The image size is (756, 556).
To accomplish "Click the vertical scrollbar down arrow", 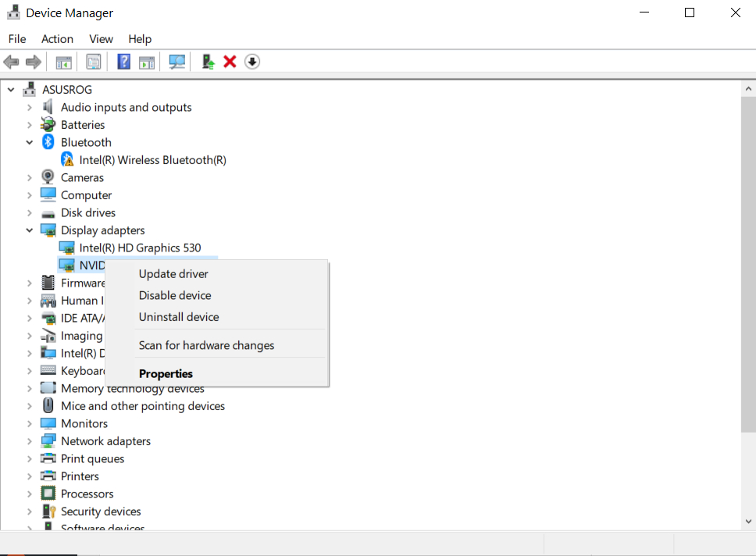I will [x=748, y=522].
